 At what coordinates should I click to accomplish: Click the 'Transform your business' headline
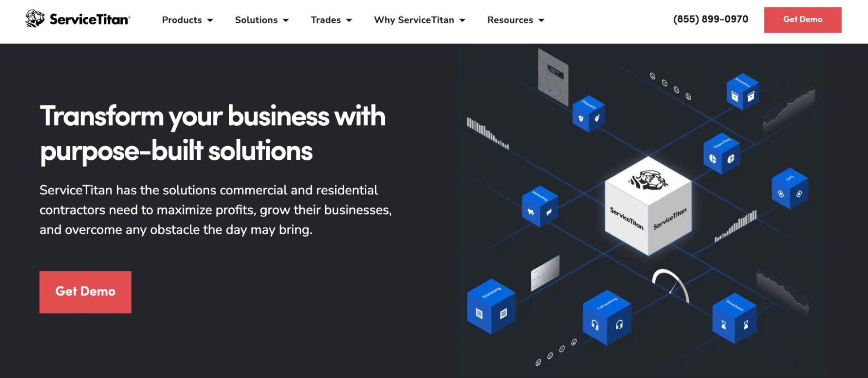click(x=213, y=134)
